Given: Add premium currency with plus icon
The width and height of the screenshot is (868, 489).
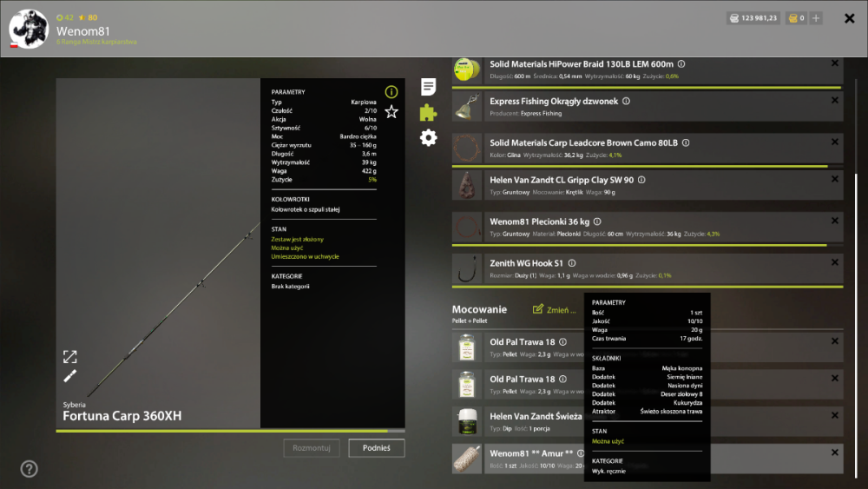Looking at the screenshot, I should 816,18.
